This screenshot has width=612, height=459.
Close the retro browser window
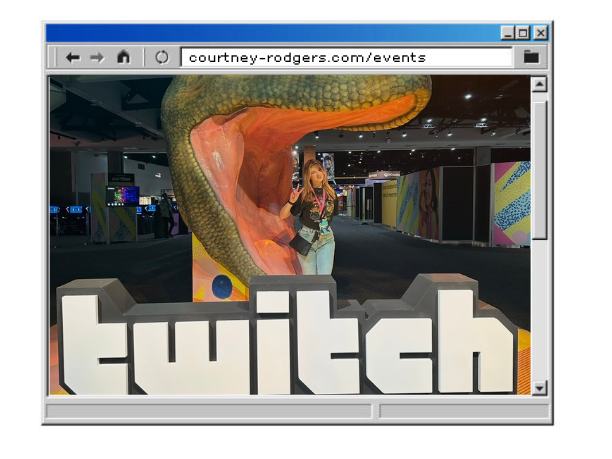(541, 33)
